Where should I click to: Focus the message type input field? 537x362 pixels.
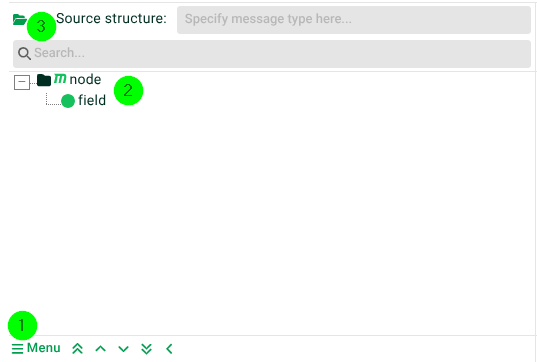[x=354, y=20]
